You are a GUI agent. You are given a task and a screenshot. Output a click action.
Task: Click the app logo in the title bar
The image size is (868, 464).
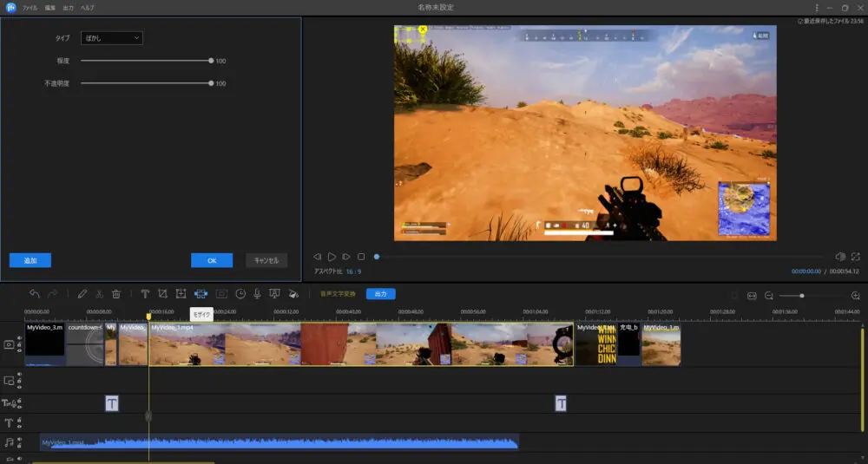(x=10, y=7)
